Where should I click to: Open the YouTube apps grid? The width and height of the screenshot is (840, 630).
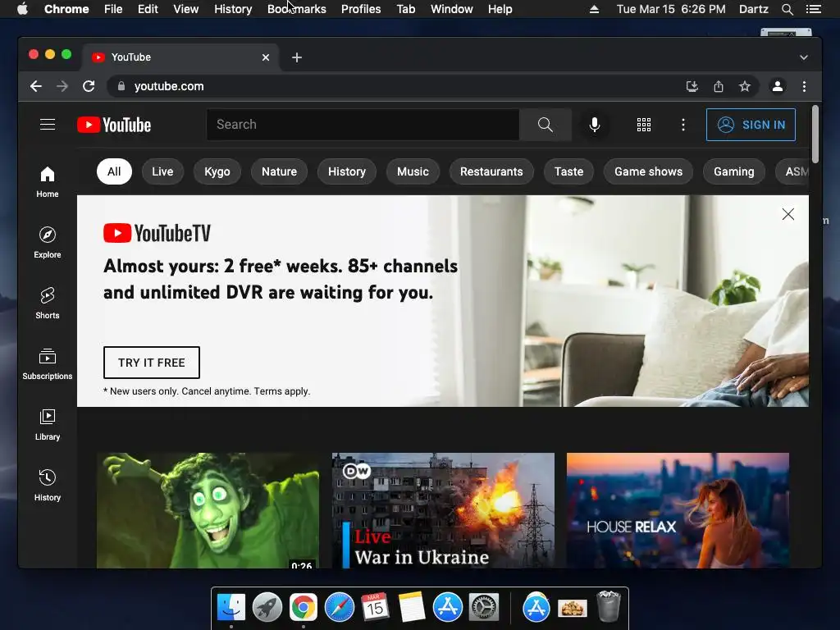coord(644,125)
